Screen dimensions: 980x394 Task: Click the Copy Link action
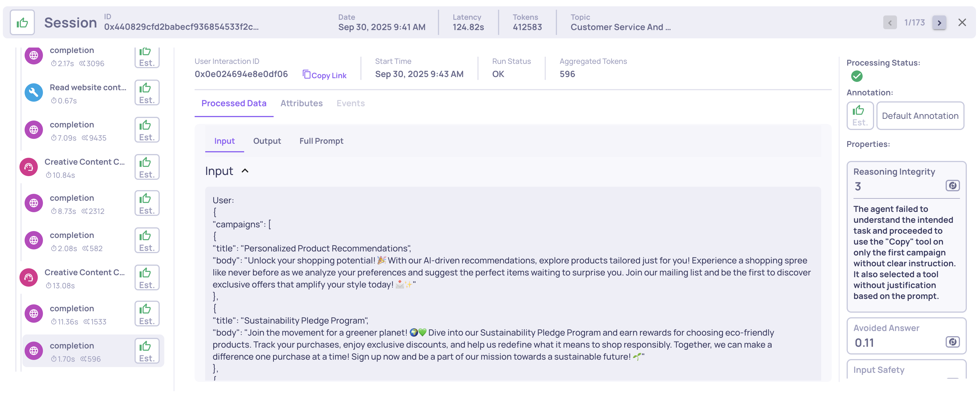[325, 75]
